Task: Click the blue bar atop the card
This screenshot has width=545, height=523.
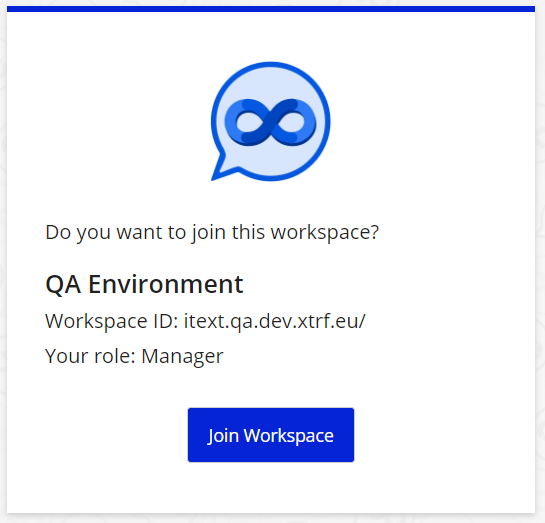Action: point(271,9)
